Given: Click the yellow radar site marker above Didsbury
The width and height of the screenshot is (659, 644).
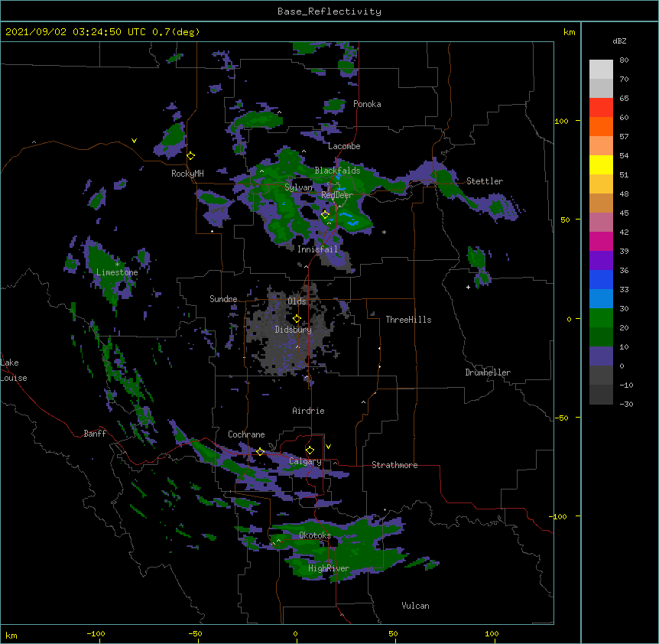Looking at the screenshot, I should (297, 318).
